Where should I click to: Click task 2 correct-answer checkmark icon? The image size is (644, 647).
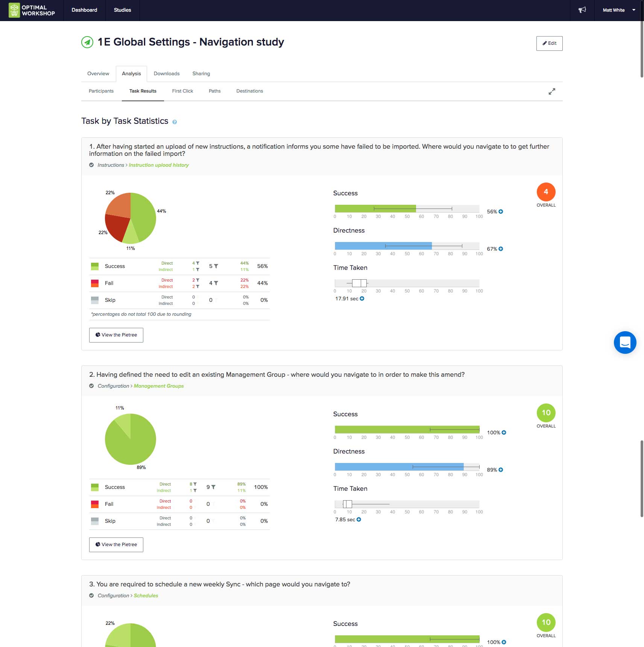91,386
